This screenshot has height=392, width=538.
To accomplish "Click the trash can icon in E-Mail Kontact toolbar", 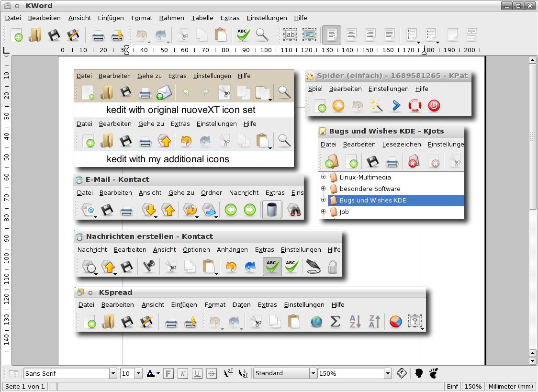I will (x=272, y=210).
